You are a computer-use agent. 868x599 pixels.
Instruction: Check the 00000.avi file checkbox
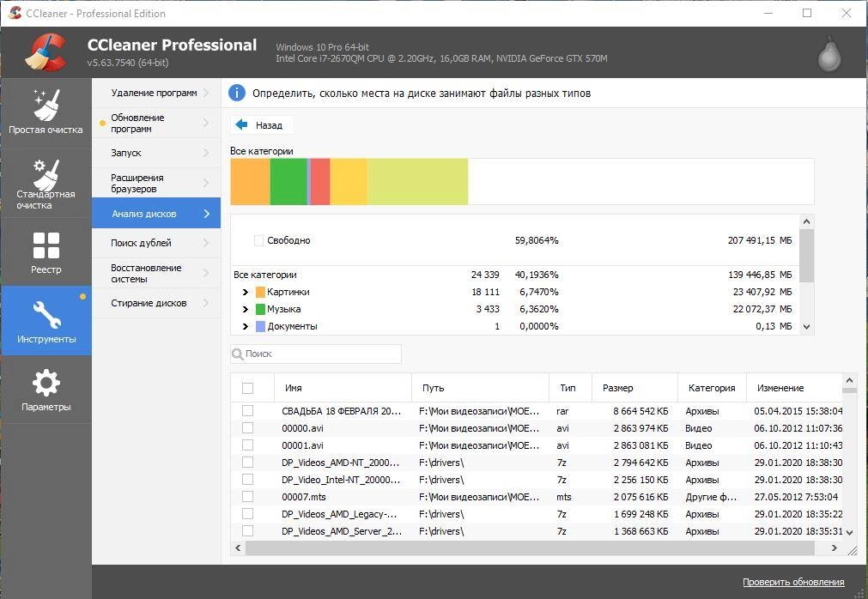247,428
